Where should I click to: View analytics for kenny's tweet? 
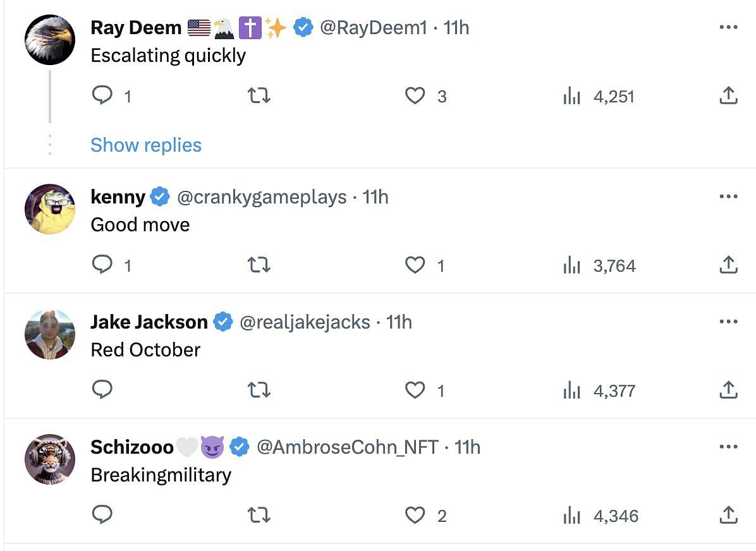[571, 265]
